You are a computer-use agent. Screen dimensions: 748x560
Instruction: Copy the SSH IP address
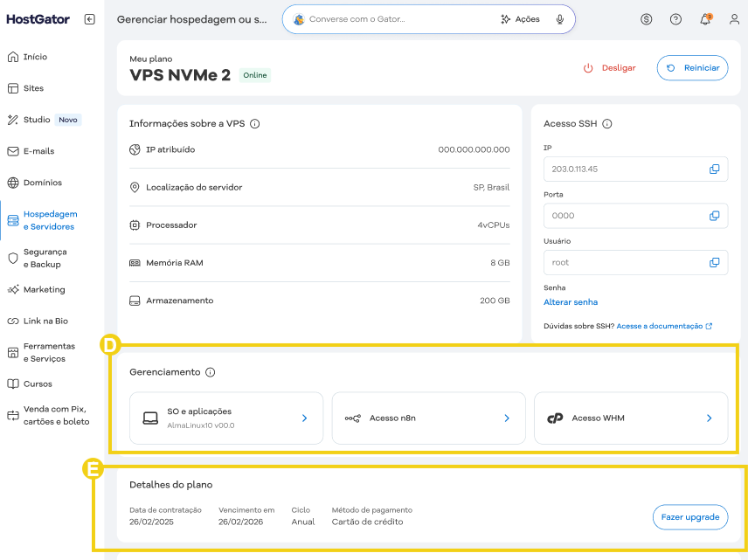[x=714, y=169]
